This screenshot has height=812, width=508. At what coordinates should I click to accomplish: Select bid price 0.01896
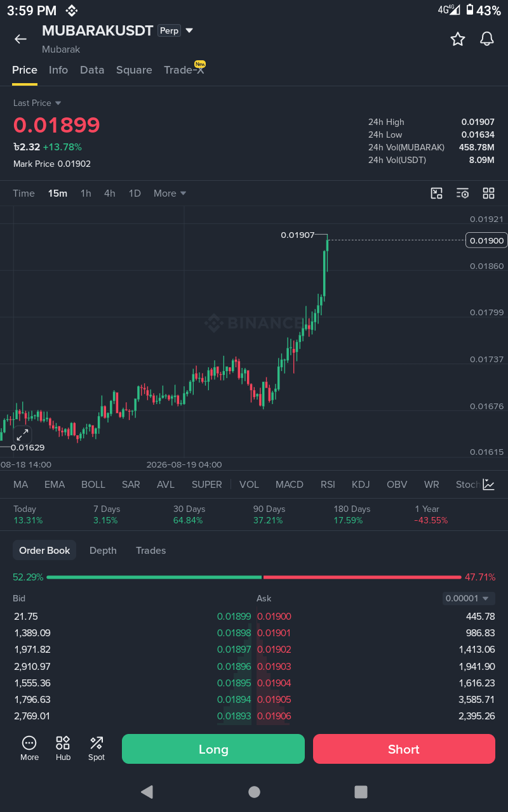pyautogui.click(x=234, y=667)
